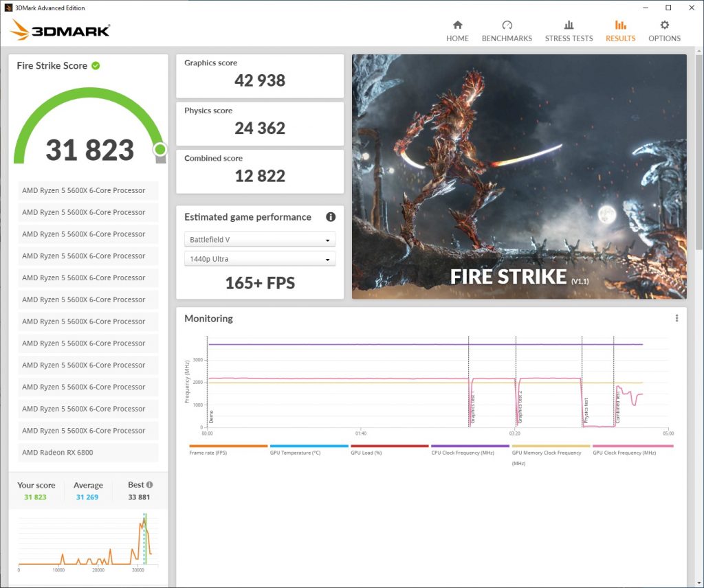Toggle GPU Temperature legend
This screenshot has width=704, height=588.
tap(295, 453)
